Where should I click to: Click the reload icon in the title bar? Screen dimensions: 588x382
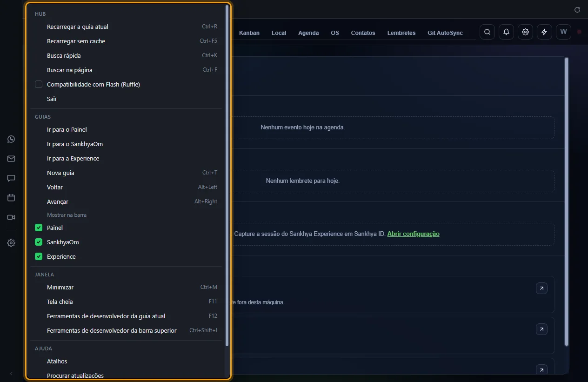pos(577,9)
